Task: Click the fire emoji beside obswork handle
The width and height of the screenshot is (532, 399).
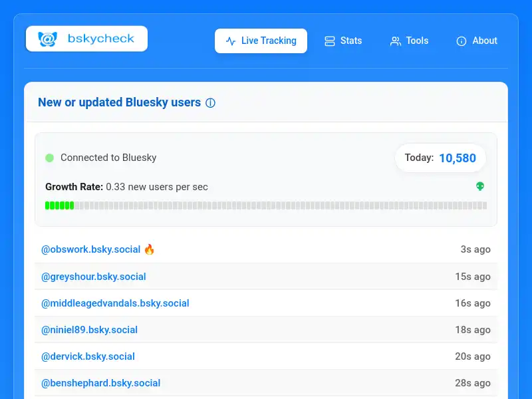Action: pyautogui.click(x=149, y=249)
